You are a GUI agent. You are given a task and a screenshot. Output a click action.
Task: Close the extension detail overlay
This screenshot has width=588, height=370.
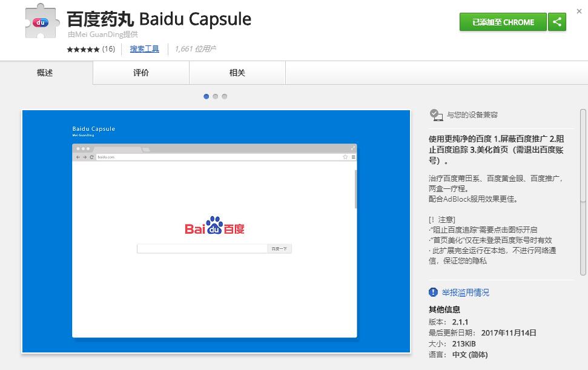click(579, 12)
